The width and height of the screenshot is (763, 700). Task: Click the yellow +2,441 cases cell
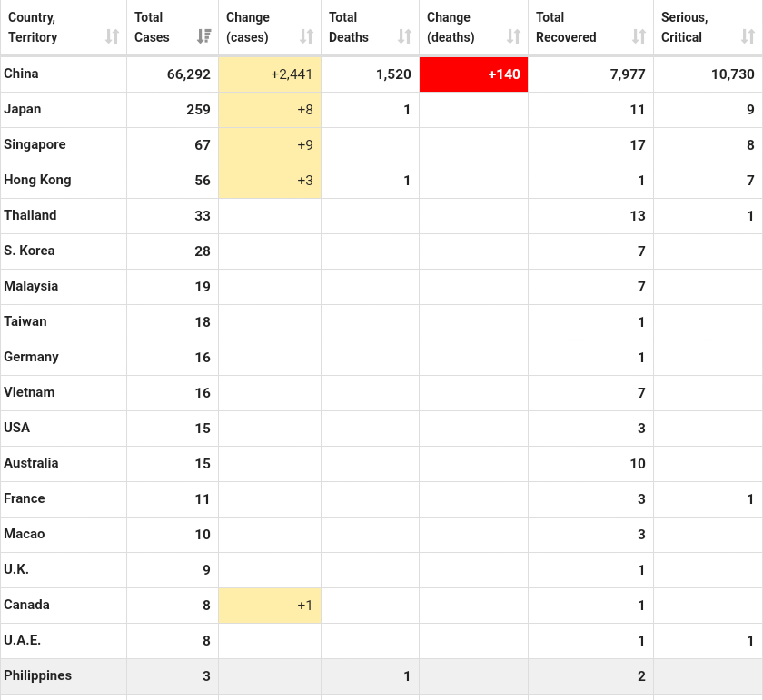270,74
